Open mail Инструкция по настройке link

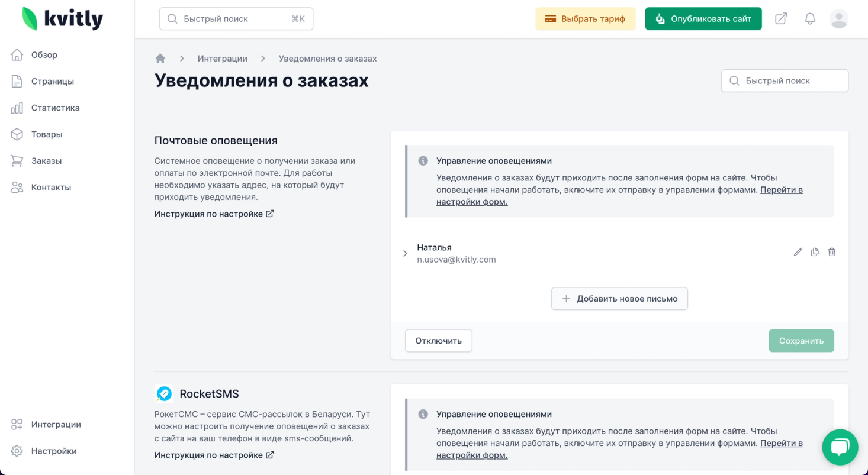pos(214,214)
